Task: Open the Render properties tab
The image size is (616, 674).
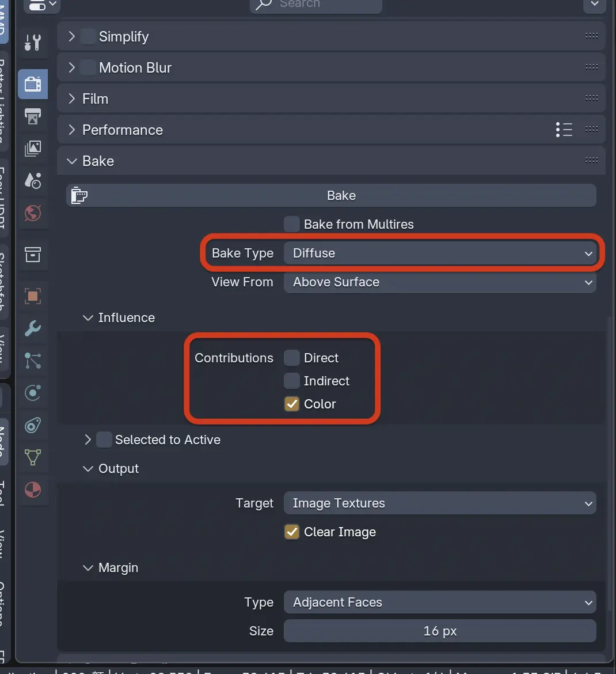Action: 33,84
